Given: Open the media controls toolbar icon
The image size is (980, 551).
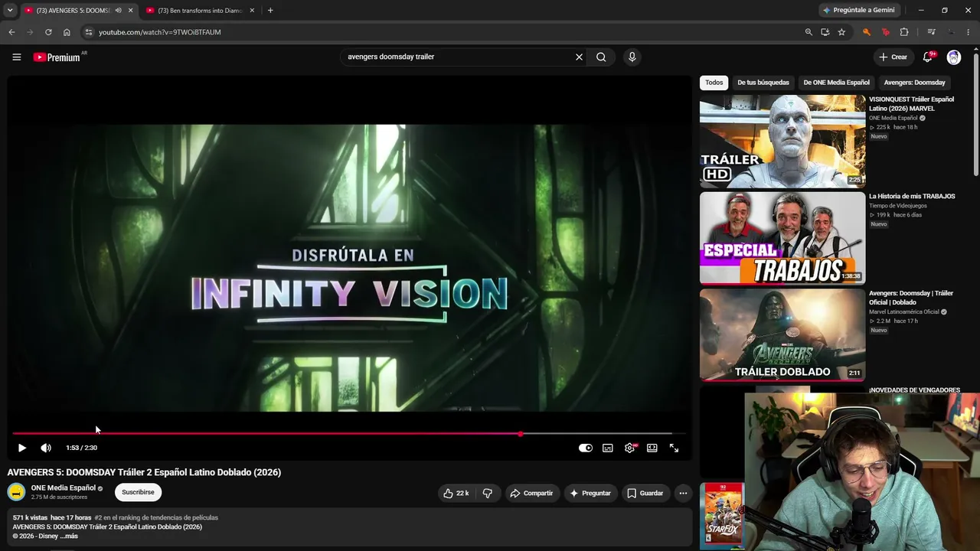Looking at the screenshot, I should (931, 32).
